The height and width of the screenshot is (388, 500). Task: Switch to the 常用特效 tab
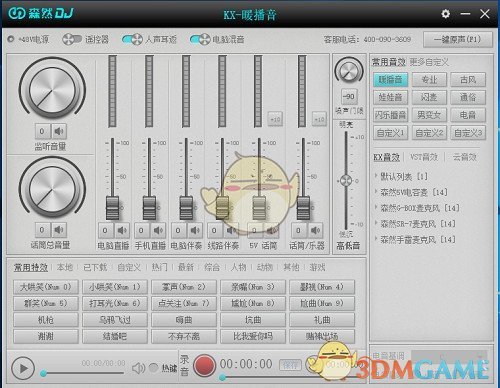31,267
